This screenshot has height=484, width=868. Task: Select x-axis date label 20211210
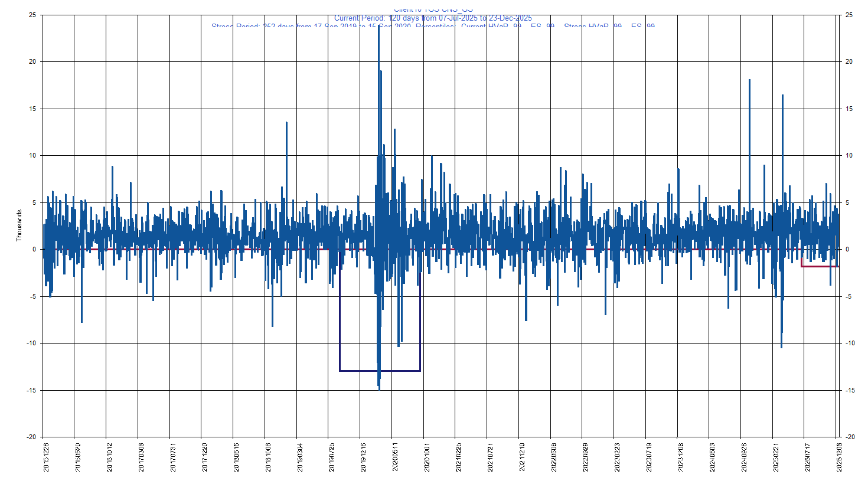click(x=523, y=457)
